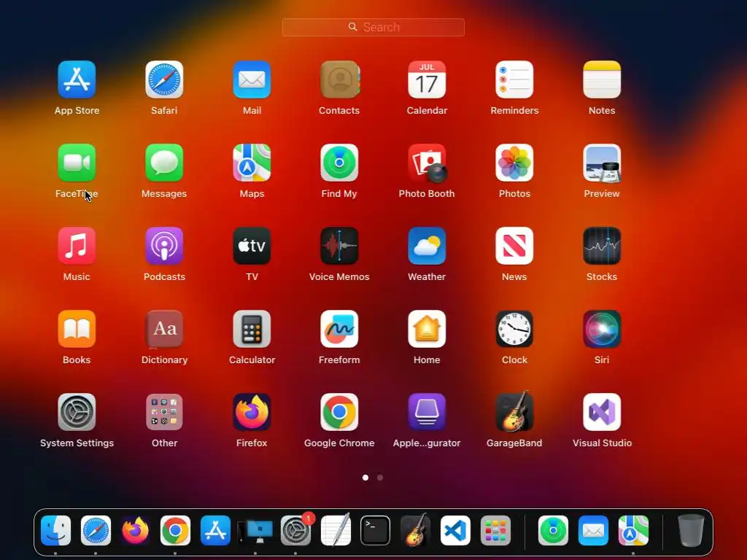Open the News app
The width and height of the screenshot is (747, 560).
point(514,246)
